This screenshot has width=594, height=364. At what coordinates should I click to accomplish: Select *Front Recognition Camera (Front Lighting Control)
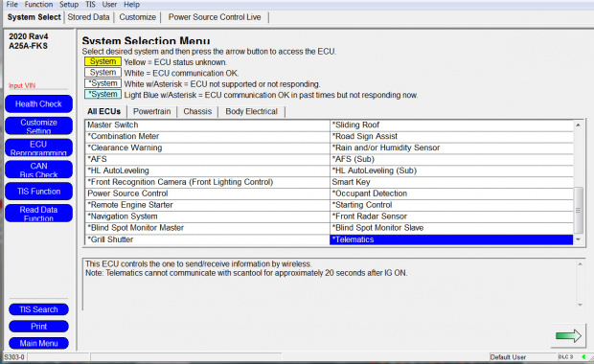(208, 182)
